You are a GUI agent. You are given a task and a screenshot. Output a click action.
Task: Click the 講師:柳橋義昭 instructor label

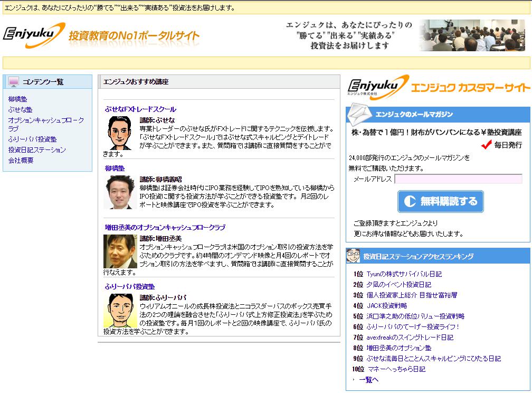click(160, 180)
